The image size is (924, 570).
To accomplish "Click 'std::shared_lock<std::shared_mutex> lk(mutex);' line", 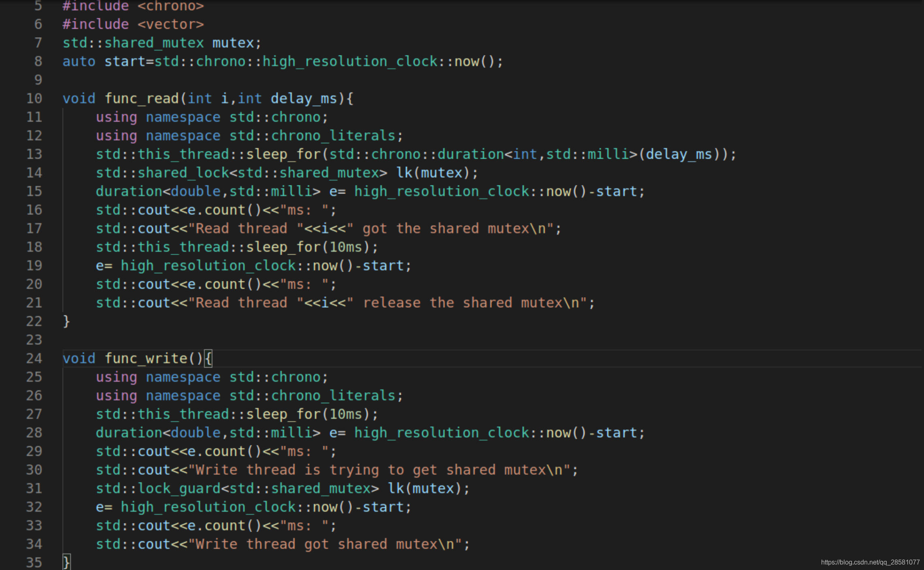I will click(287, 173).
